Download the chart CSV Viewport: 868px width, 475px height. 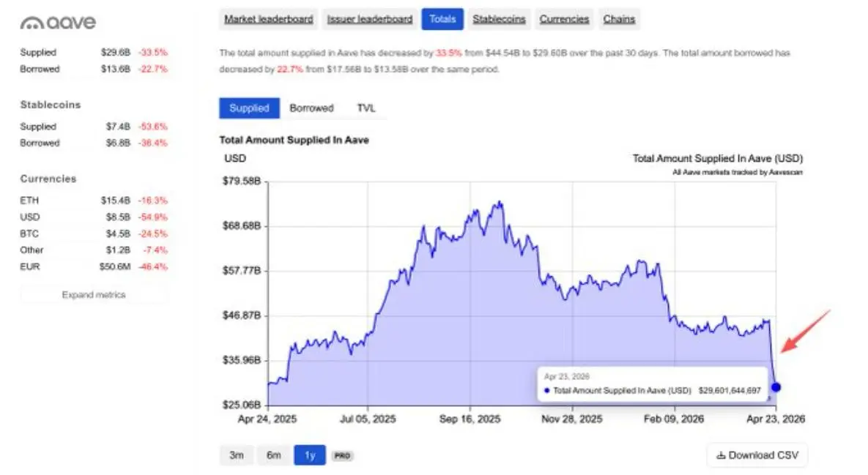(x=757, y=455)
